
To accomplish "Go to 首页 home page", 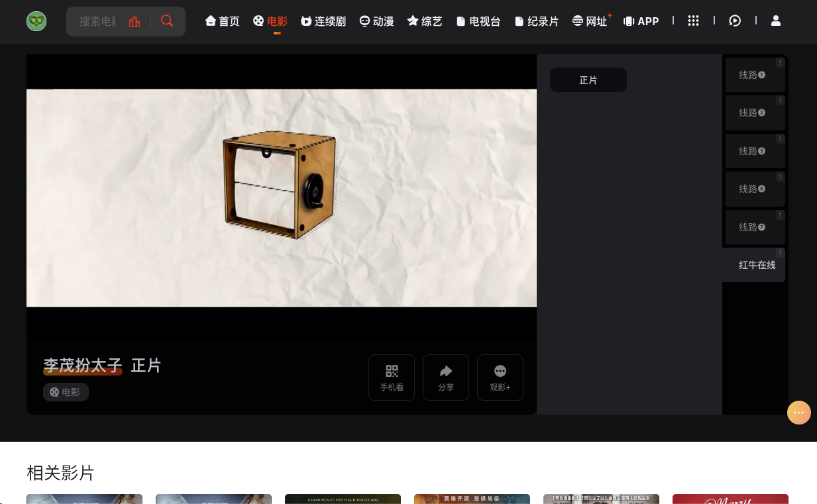I will 223,21.
